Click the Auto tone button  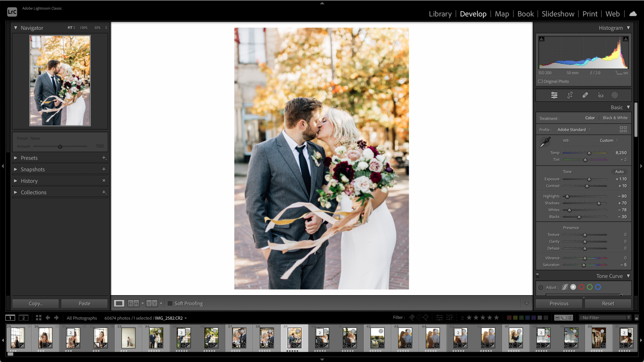click(x=619, y=172)
